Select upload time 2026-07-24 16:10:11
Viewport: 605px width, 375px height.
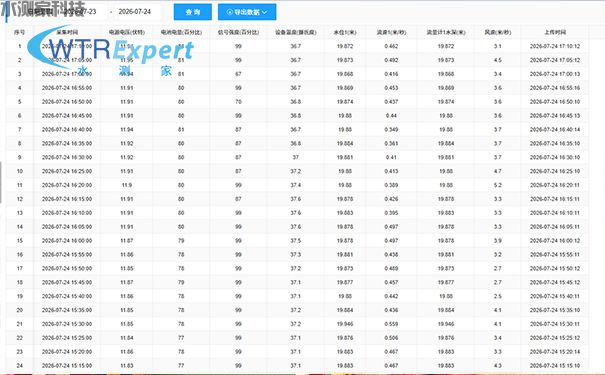pyautogui.click(x=555, y=213)
